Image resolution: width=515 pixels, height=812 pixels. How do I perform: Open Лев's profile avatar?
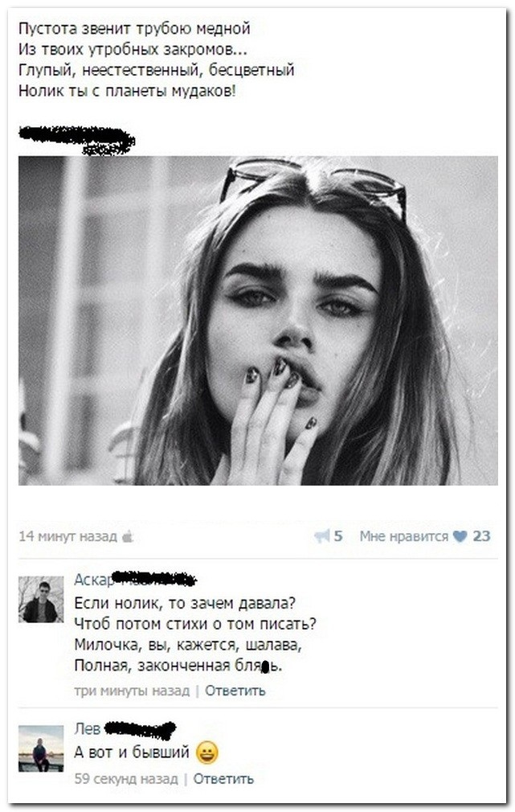point(41,748)
